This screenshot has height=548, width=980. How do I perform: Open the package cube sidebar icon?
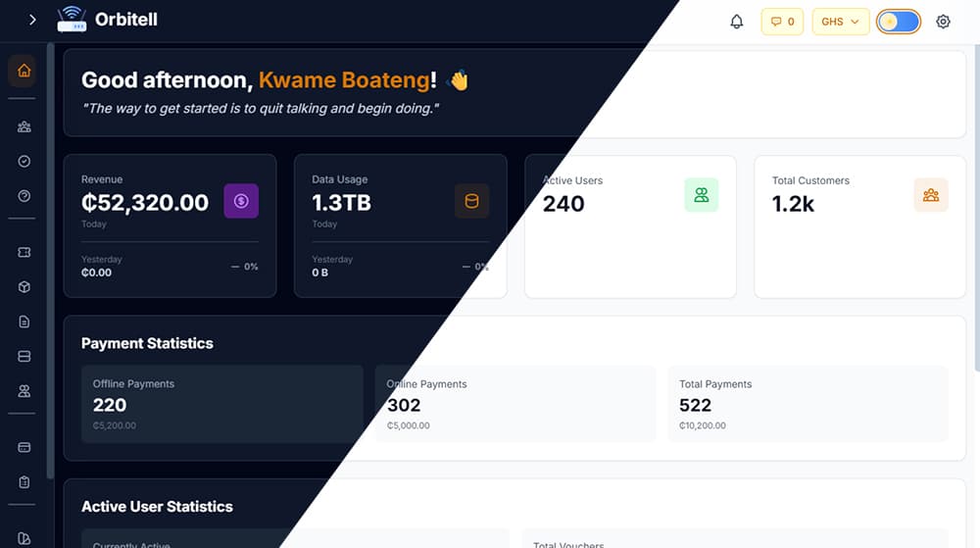[x=24, y=287]
